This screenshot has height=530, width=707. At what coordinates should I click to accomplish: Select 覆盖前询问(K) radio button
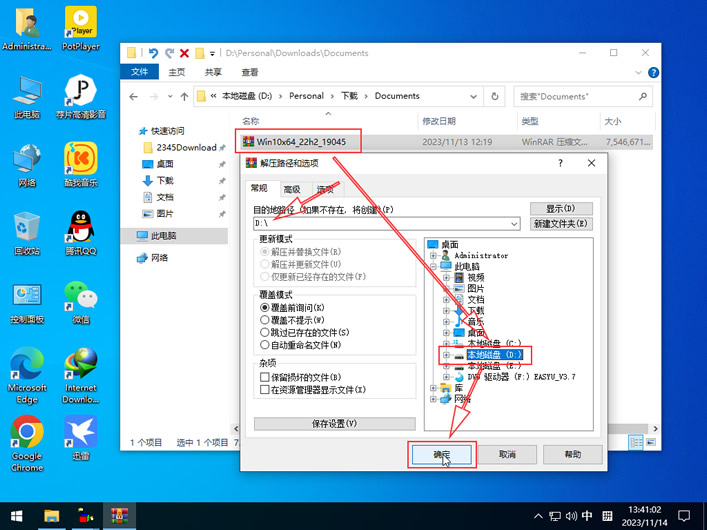click(265, 308)
